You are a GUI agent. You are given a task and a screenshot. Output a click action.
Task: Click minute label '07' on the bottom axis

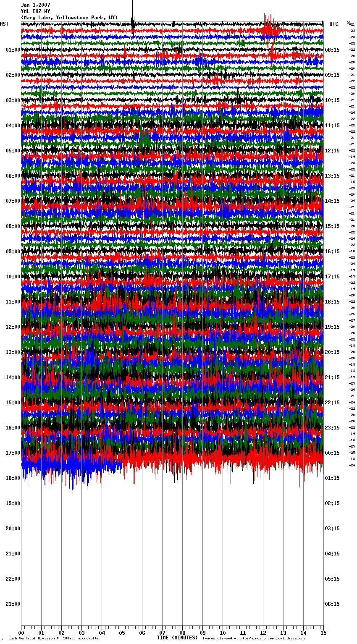162,633
